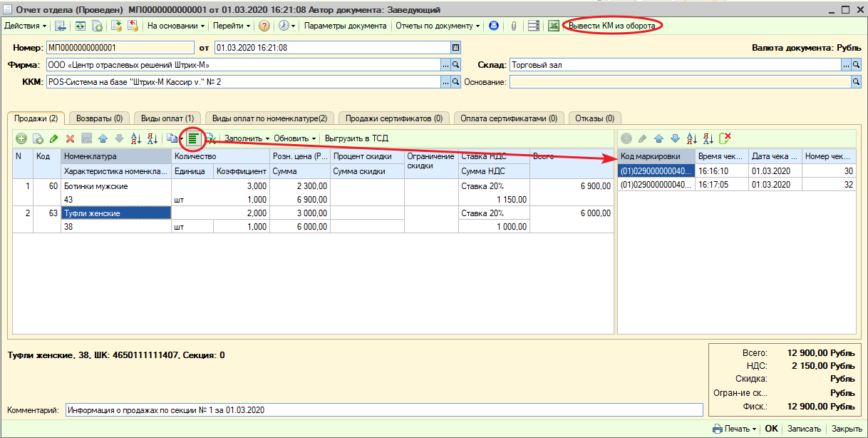The width and height of the screenshot is (868, 438).
Task: Click the paperclip attached files icon
Action: (513, 26)
